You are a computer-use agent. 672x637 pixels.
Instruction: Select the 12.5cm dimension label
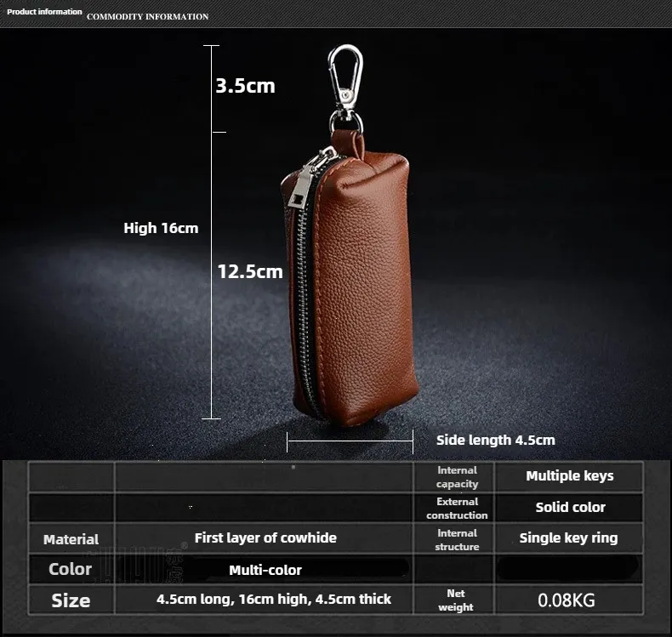(250, 271)
